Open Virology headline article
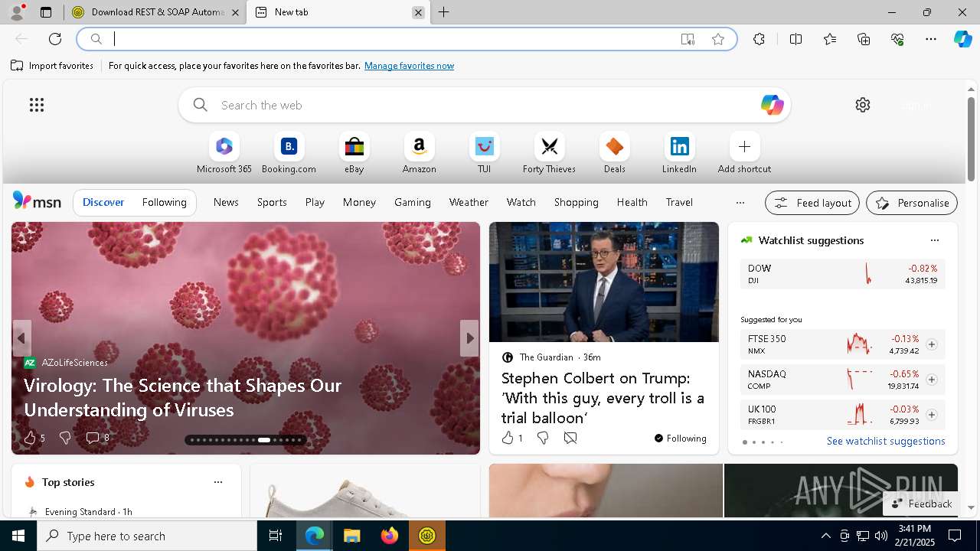The width and height of the screenshot is (980, 551). tap(182, 397)
